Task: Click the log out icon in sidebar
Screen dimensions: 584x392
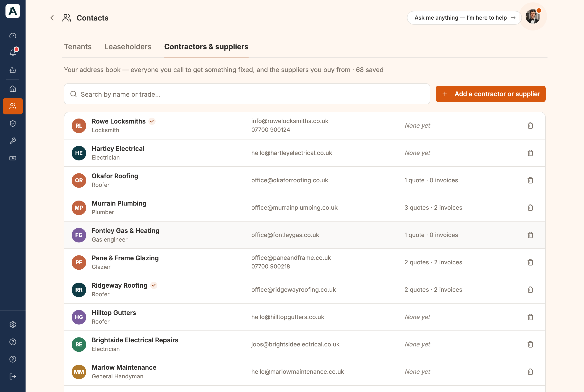Action: [13, 377]
